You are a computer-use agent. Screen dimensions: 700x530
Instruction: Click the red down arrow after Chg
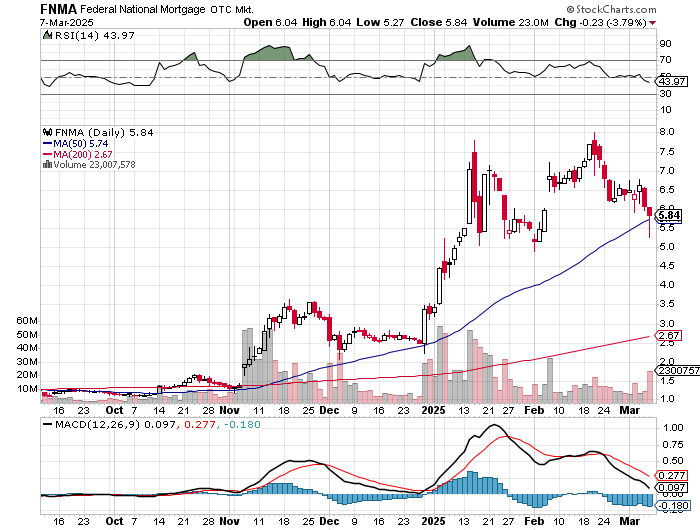pos(653,23)
